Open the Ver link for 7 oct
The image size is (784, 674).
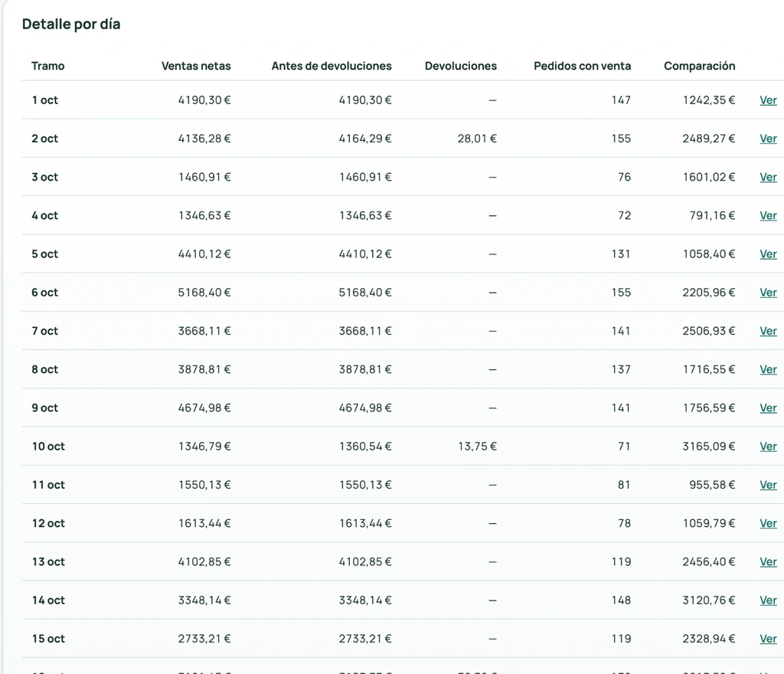tap(768, 331)
